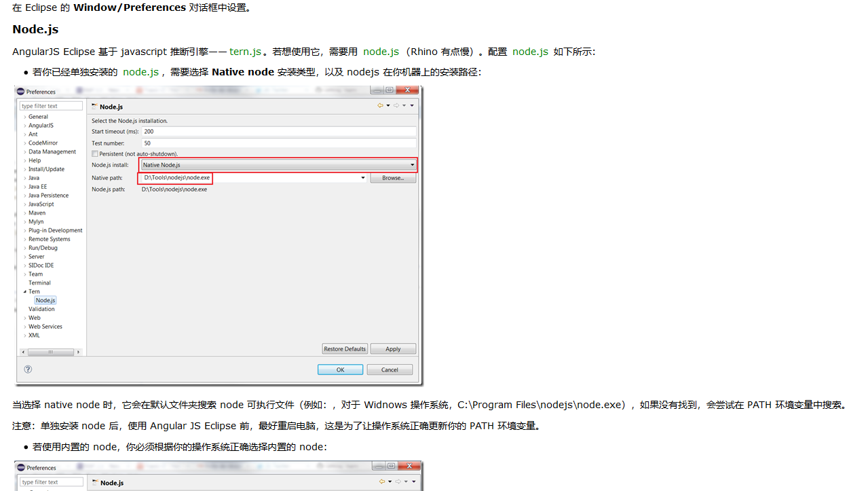Click the Eclipse icon in lower Preferences title bar

[21, 468]
